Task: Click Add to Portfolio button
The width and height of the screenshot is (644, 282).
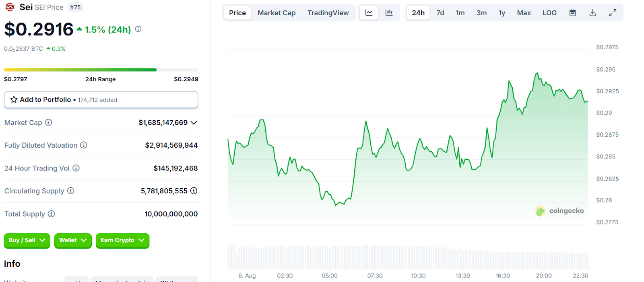Action: click(x=101, y=100)
